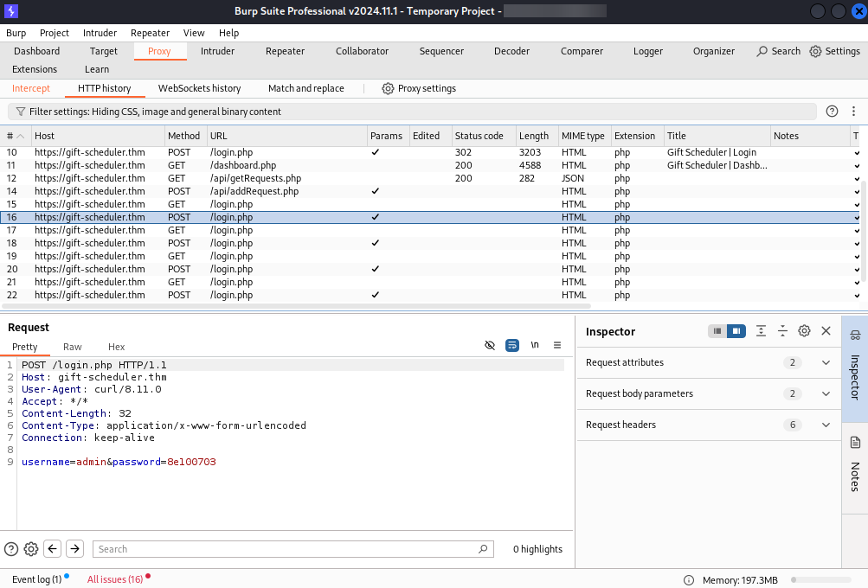Open the View menu
The image size is (868, 588).
coord(194,33)
